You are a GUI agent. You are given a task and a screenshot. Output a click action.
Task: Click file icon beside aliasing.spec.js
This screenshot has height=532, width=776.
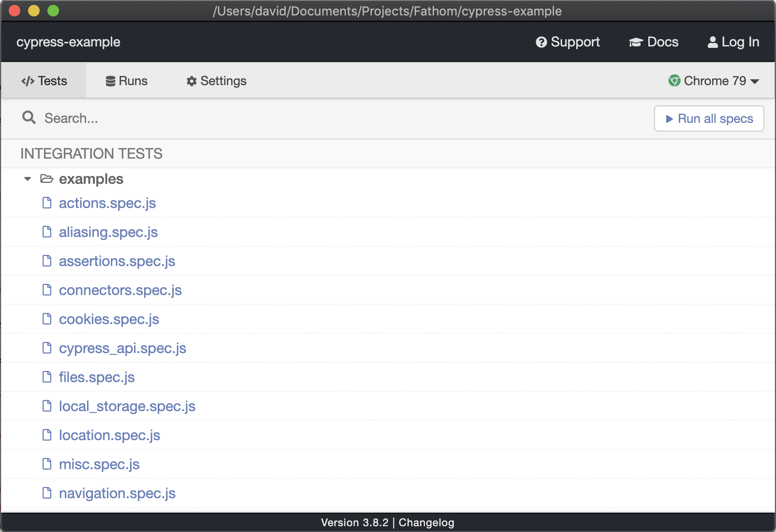pos(47,232)
